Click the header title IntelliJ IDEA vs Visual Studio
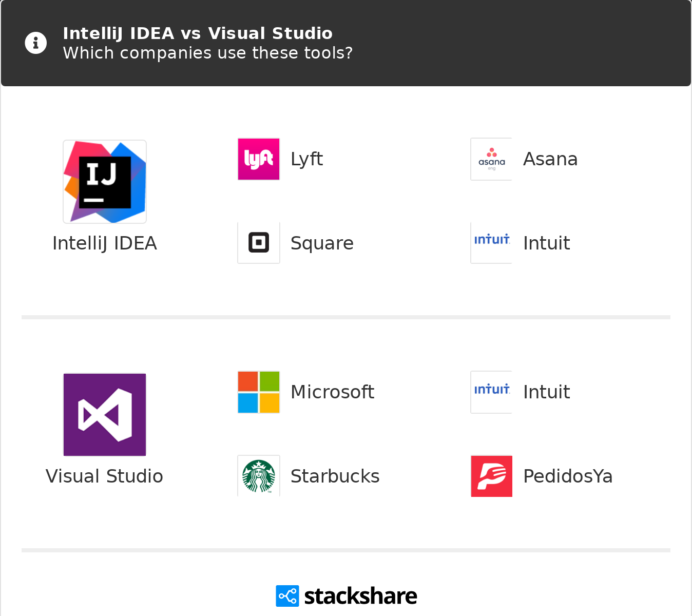This screenshot has width=692, height=616. point(198,33)
